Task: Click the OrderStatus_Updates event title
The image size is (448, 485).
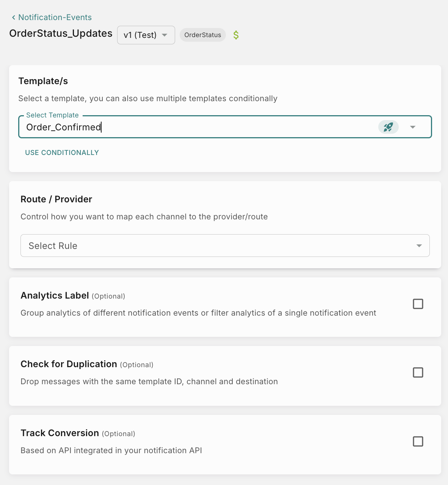Action: point(61,33)
